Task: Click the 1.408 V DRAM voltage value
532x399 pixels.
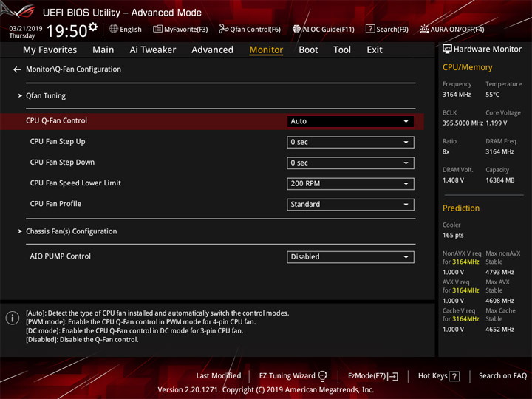Action: tap(453, 180)
